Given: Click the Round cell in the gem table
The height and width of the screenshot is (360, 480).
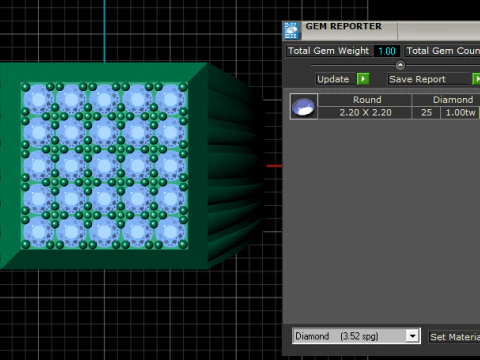Looking at the screenshot, I should tap(365, 100).
